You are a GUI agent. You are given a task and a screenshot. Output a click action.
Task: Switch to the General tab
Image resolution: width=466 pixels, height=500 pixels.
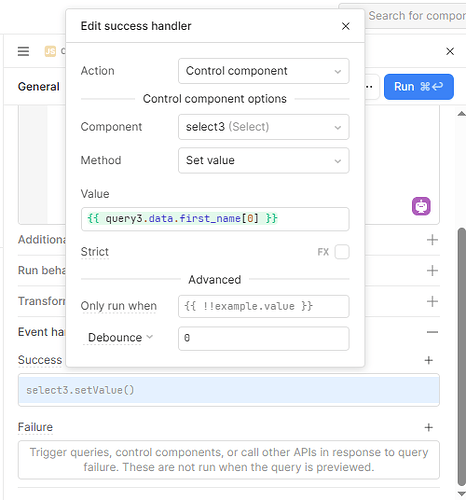(x=39, y=87)
